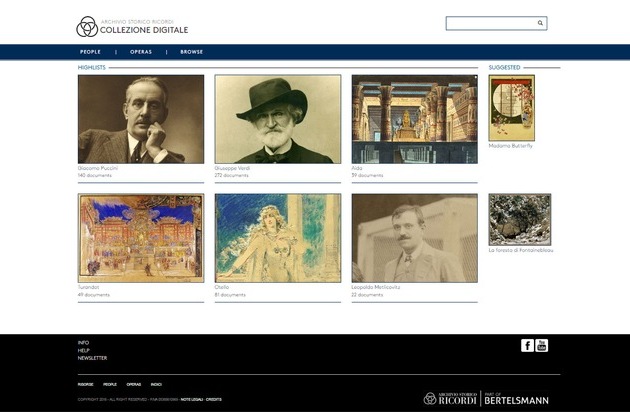
Task: Open the People navigation menu
Action: [x=90, y=51]
